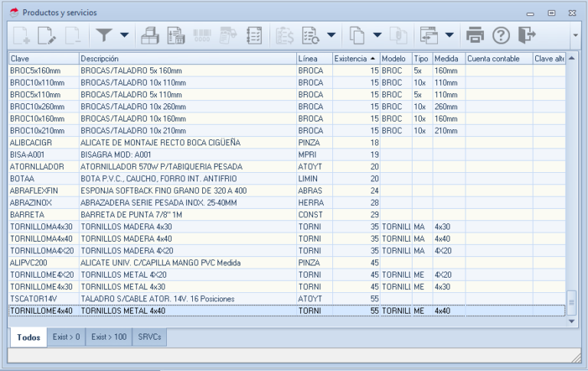Image resolution: width=588 pixels, height=371 pixels.
Task: Open the dropdown arrow next to the filter icon
Action: [x=124, y=35]
